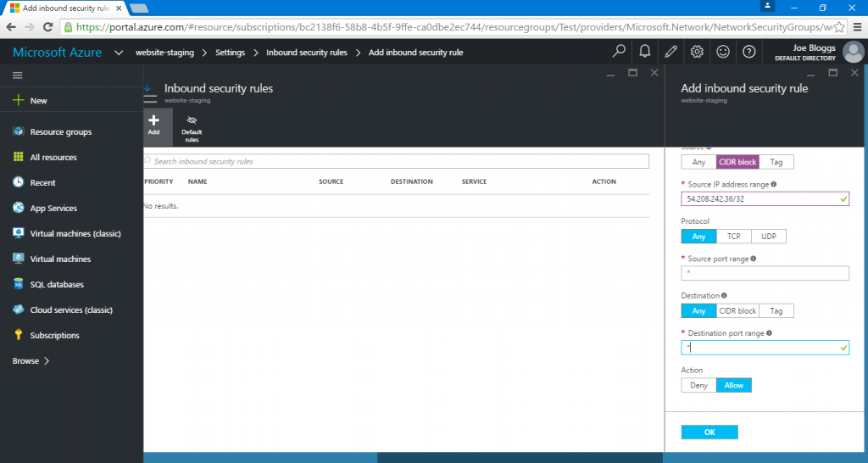Open All resources in sidebar
The image size is (868, 463).
[53, 157]
